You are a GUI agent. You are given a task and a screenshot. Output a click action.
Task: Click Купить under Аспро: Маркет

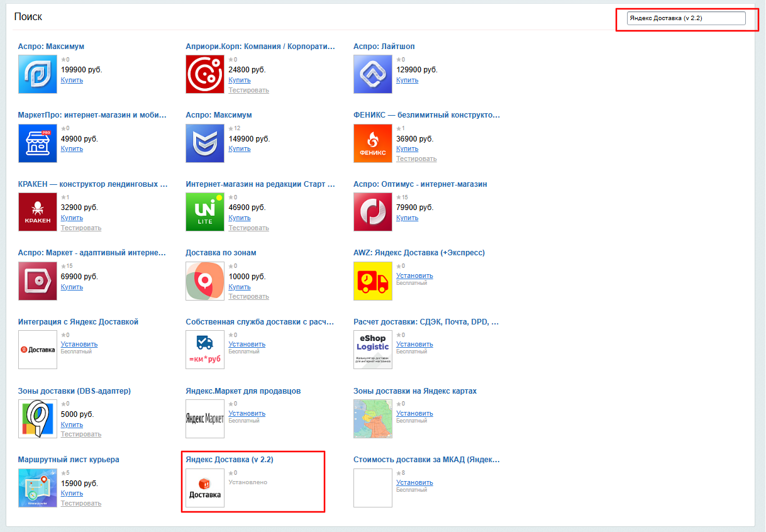point(72,287)
